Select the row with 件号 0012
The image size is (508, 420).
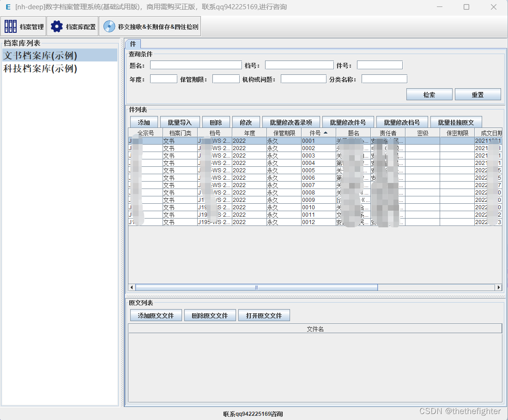[315, 222]
